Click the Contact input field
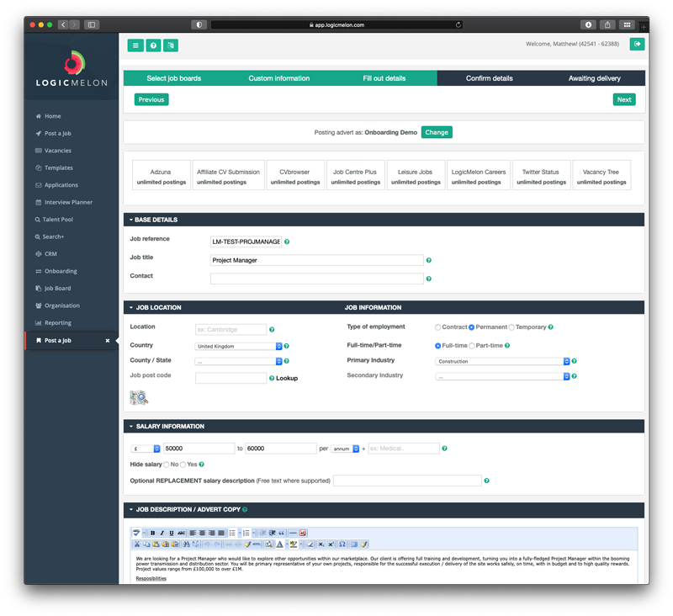673x616 pixels. pos(317,279)
